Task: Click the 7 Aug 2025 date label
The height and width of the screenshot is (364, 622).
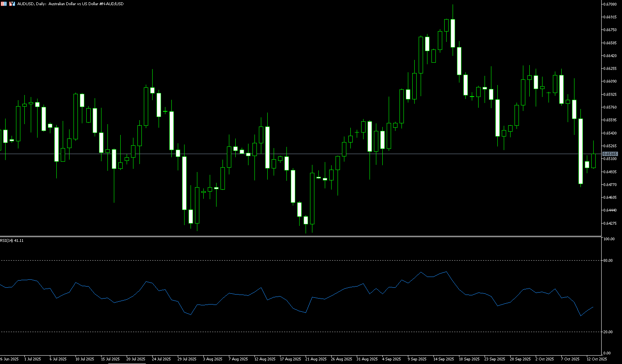Action: (x=238, y=359)
